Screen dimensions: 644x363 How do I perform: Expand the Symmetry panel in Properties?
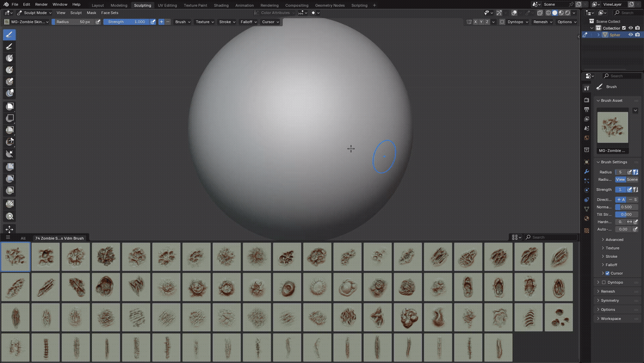[x=609, y=300]
